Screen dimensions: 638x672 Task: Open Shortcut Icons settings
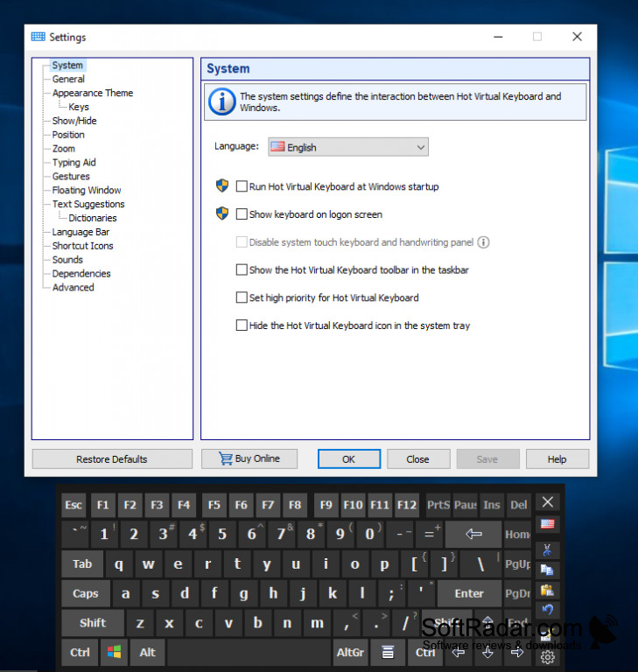click(83, 246)
